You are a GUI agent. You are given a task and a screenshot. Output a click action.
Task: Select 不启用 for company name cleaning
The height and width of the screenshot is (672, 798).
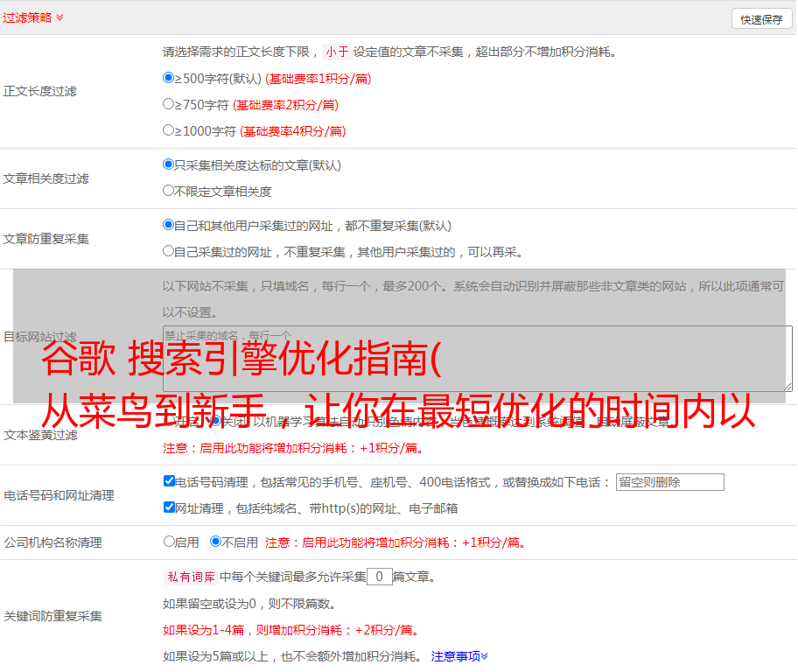tap(215, 542)
